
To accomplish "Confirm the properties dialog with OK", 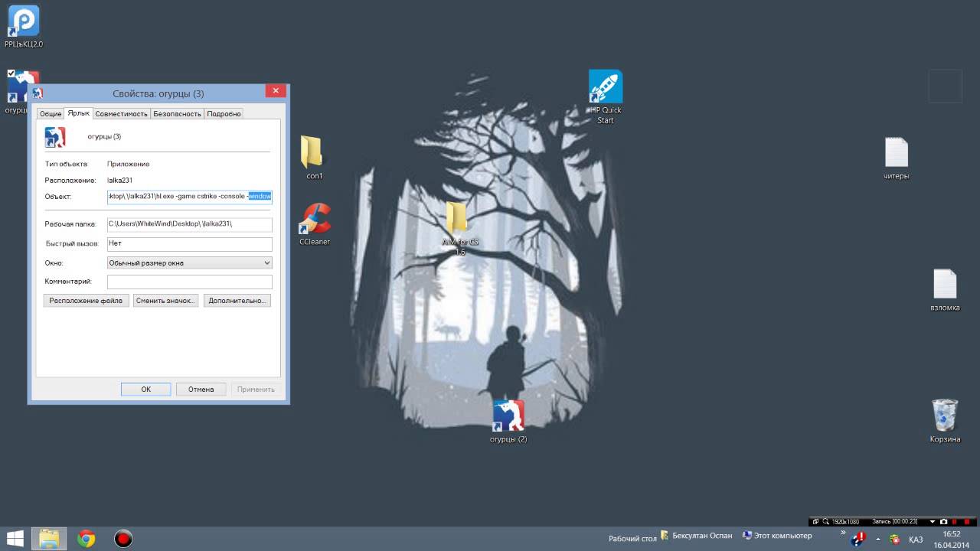I will tap(145, 389).
